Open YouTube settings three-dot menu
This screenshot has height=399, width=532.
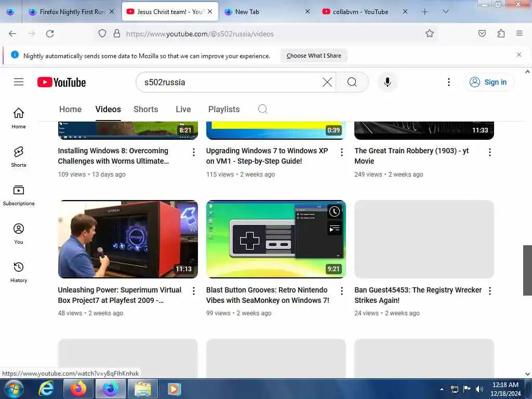(x=448, y=82)
